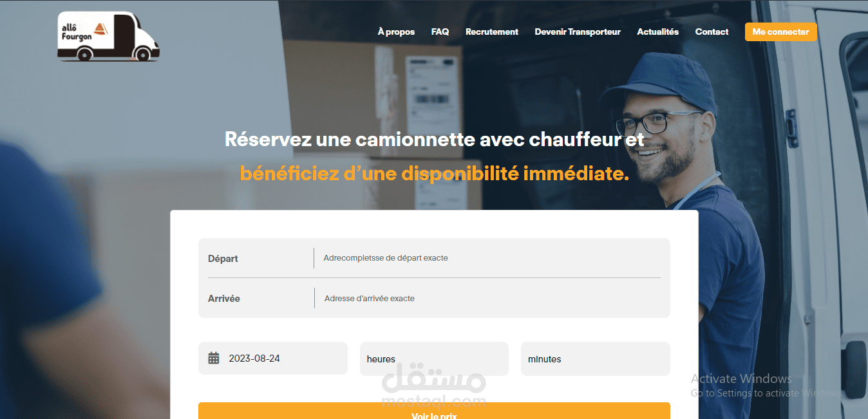Viewport: 868px width, 419px height.
Task: Open the À propos page
Action: tap(396, 32)
